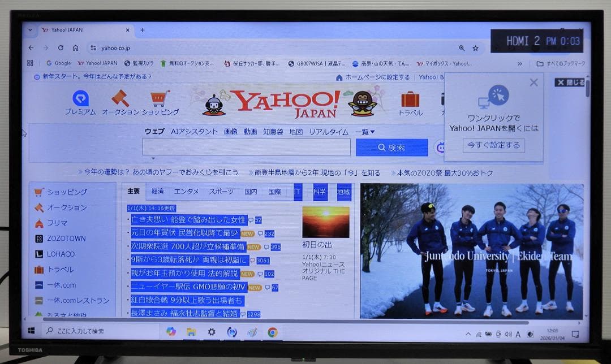Click the 検索 search button
Screen dimensions: 611x364
tap(391, 148)
